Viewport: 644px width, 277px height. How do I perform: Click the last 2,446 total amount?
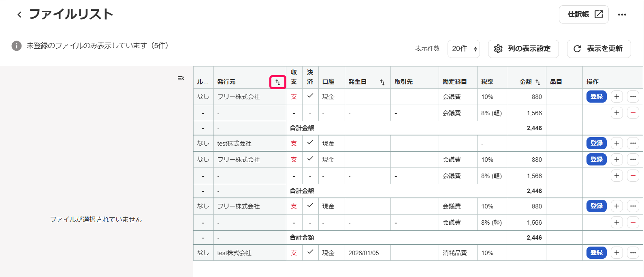[534, 238]
